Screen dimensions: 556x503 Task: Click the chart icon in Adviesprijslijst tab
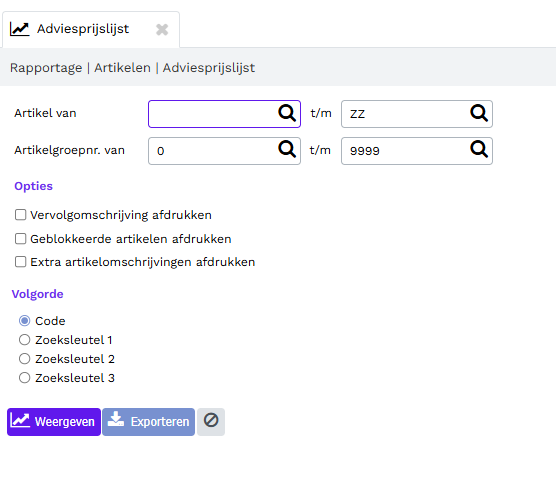coord(20,29)
